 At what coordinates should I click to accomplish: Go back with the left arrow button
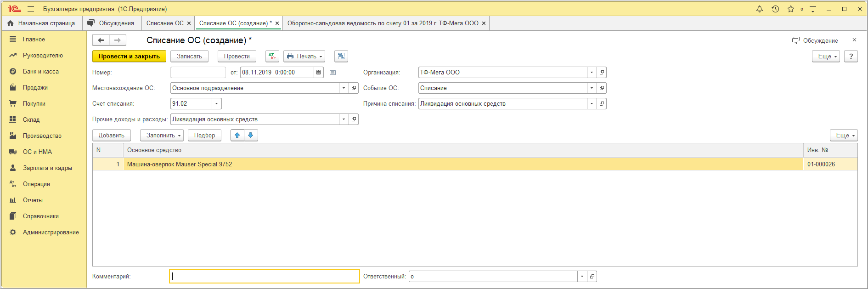(101, 40)
